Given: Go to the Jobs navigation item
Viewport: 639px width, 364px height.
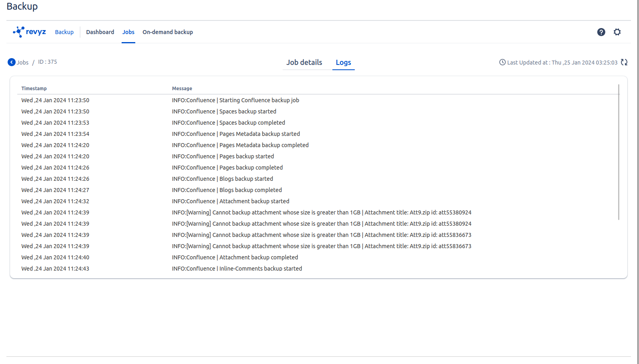Looking at the screenshot, I should [x=128, y=32].
